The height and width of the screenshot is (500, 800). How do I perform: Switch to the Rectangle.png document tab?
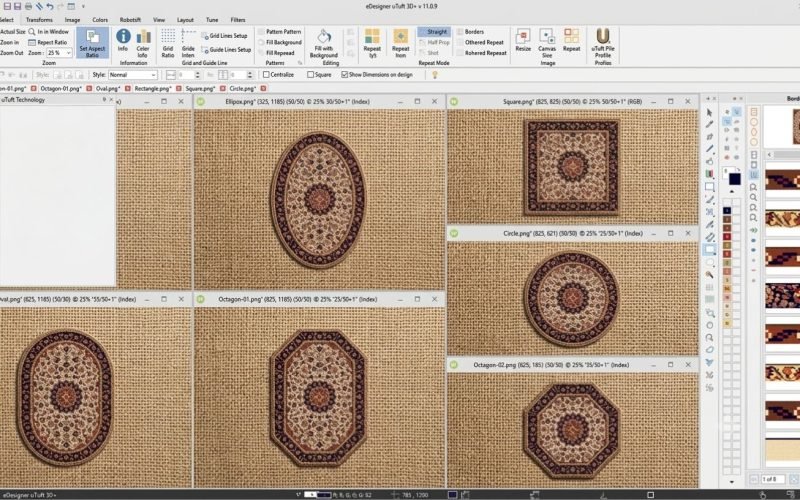point(153,88)
